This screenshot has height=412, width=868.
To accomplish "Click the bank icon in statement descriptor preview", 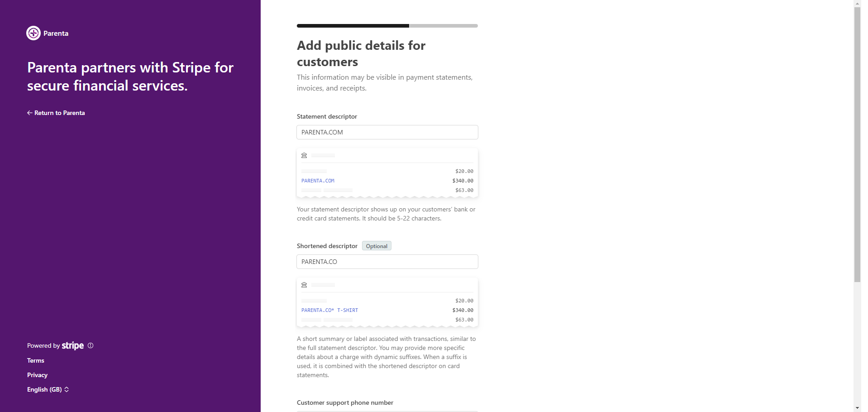I will click(x=304, y=155).
